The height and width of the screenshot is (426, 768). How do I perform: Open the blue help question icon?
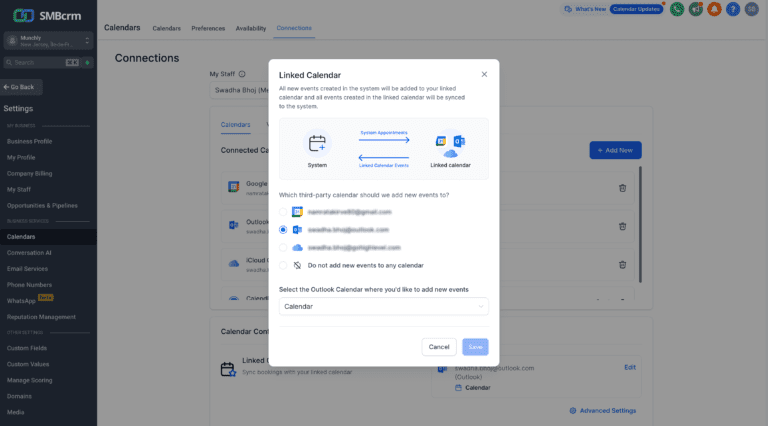point(733,9)
